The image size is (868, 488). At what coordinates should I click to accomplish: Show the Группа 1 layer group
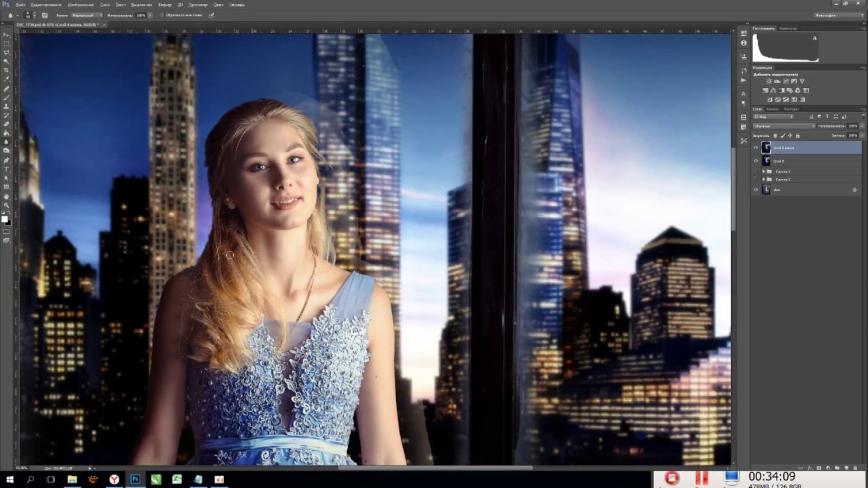tap(756, 172)
